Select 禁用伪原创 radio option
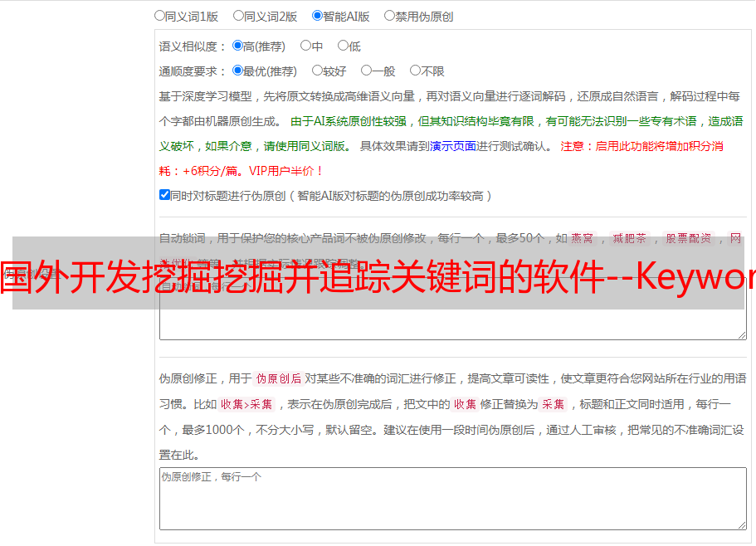 coord(389,16)
